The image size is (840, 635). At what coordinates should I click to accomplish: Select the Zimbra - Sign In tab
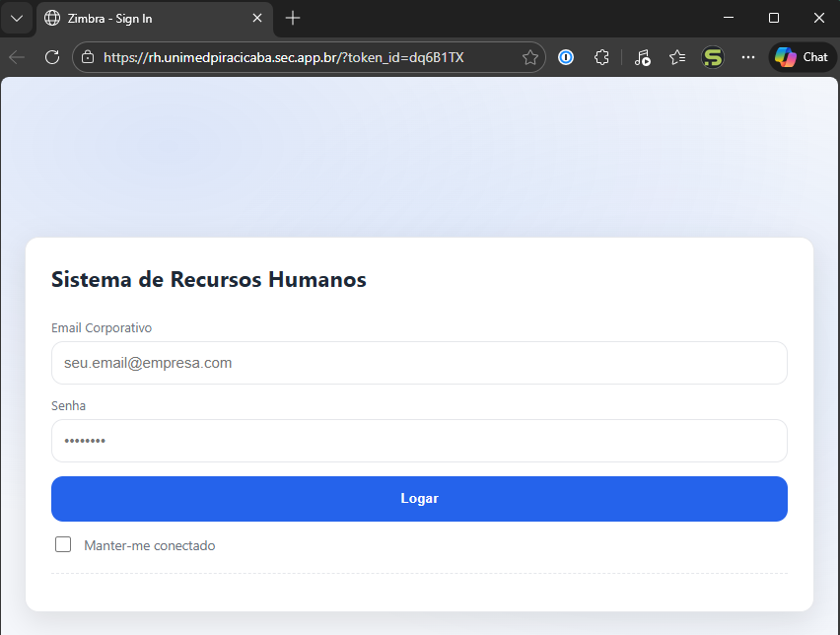click(x=148, y=19)
